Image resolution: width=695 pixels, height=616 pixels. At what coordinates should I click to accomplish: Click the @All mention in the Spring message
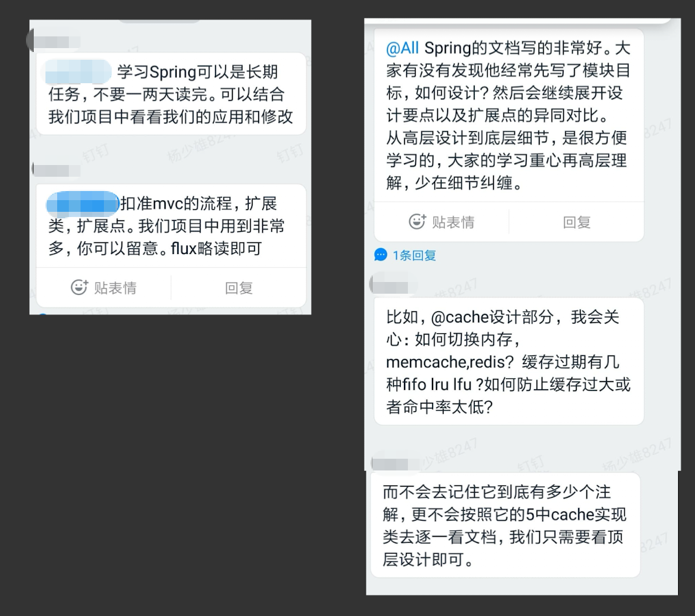click(x=402, y=48)
